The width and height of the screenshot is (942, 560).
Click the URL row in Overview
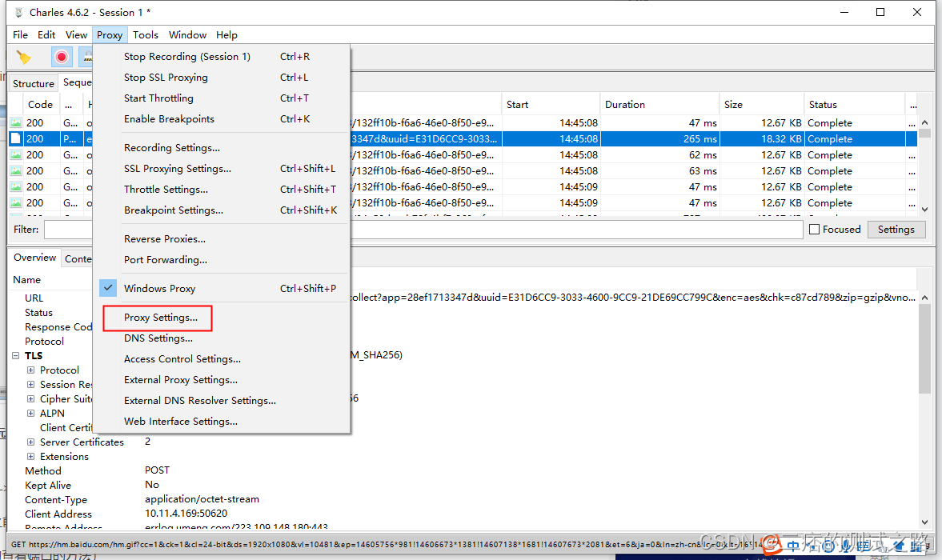(463, 298)
